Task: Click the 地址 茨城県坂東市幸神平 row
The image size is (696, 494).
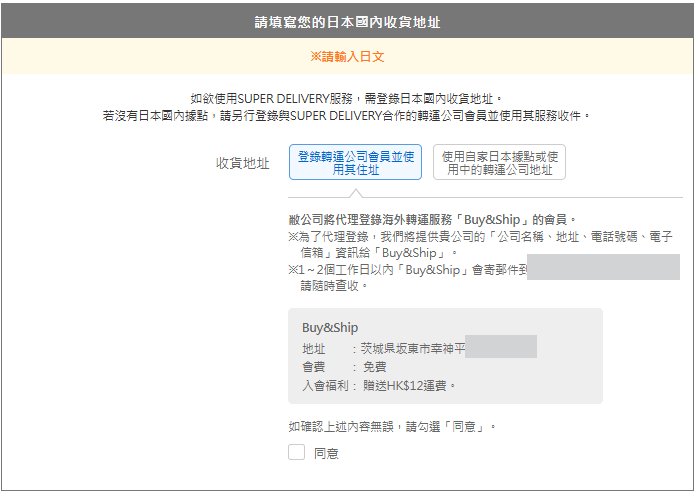Action: [x=383, y=348]
